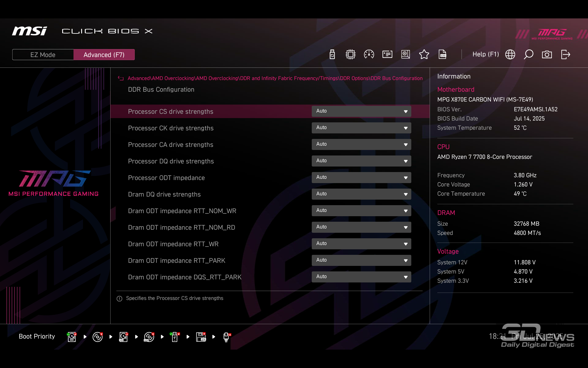Click the Core Voltage 1.260 V value
Viewport: 588px width, 368px height.
coord(523,185)
